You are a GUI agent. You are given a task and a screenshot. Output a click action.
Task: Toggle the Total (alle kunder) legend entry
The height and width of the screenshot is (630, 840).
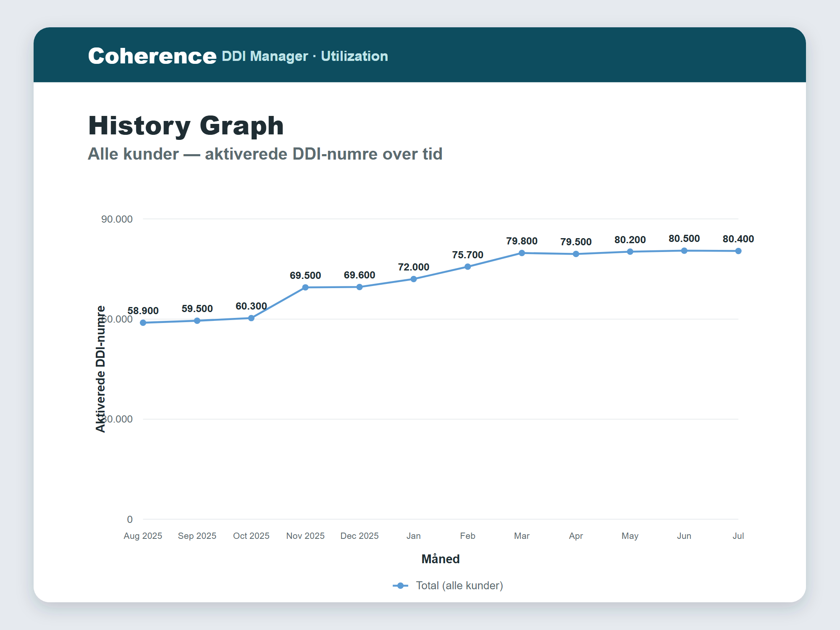coord(448,585)
